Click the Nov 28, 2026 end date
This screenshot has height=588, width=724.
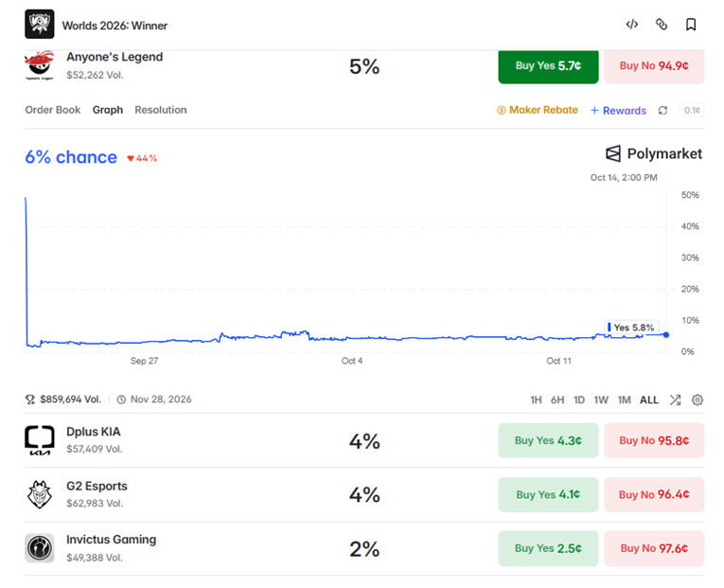161,400
